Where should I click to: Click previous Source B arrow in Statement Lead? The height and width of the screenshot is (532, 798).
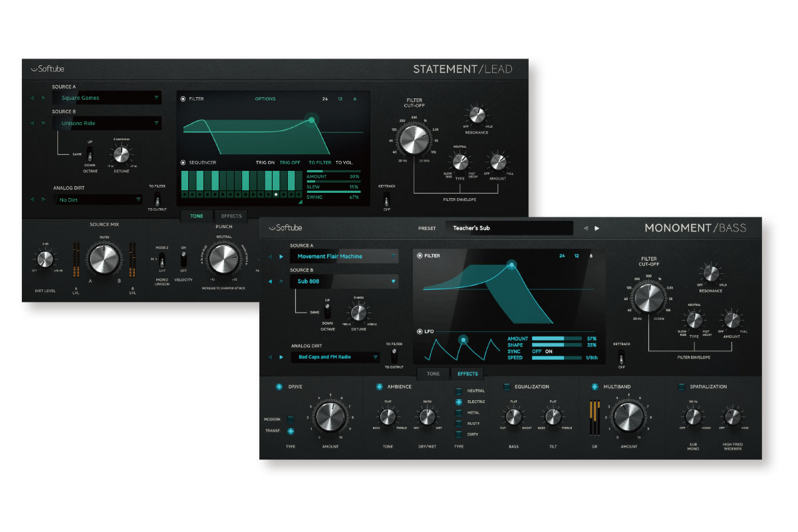pos(31,123)
